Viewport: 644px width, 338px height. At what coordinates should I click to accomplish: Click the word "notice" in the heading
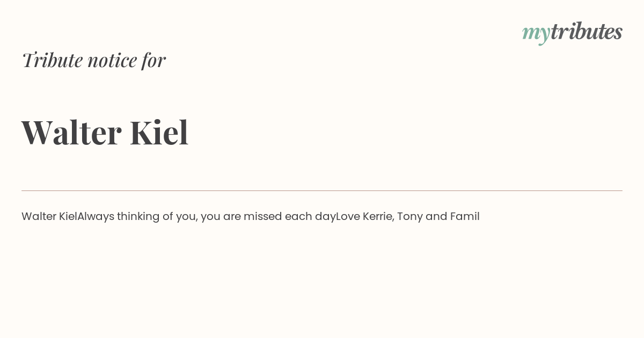click(x=113, y=60)
